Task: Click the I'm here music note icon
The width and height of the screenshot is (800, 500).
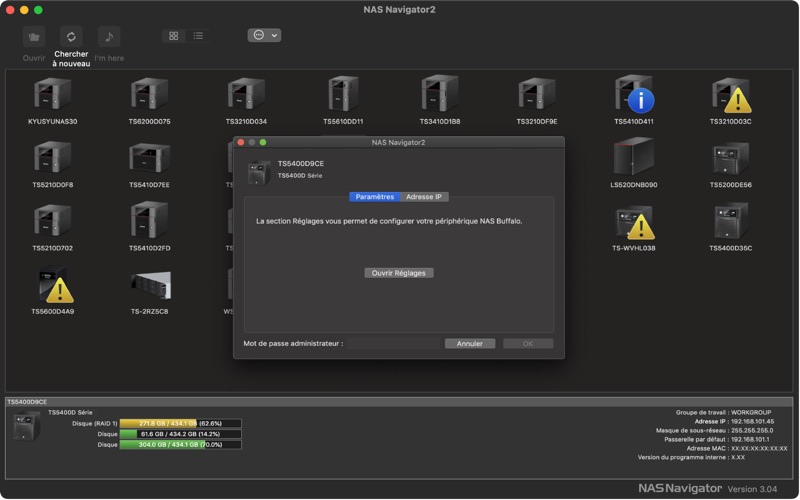Action: pyautogui.click(x=109, y=37)
